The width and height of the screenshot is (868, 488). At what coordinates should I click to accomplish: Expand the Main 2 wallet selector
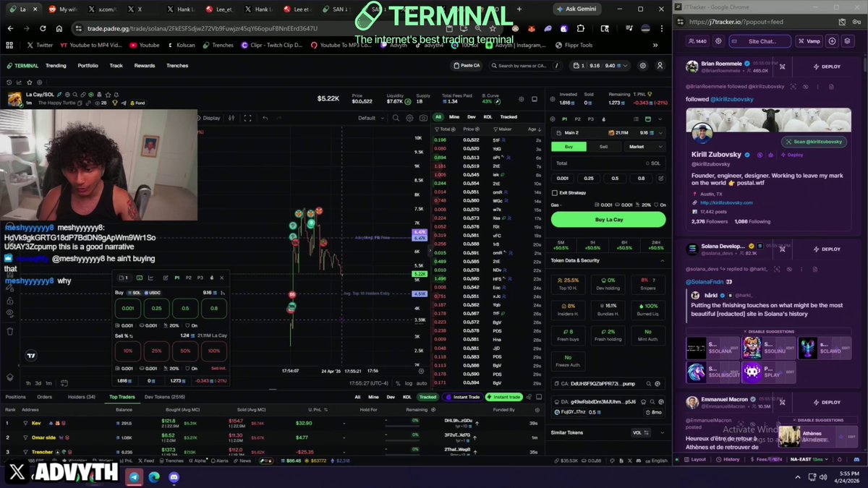608,133
